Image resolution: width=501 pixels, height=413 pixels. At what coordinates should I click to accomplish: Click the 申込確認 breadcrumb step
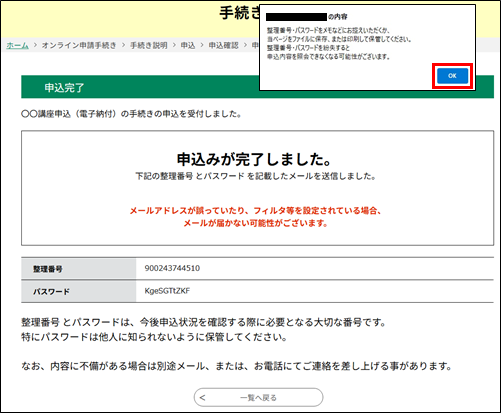coord(223,45)
